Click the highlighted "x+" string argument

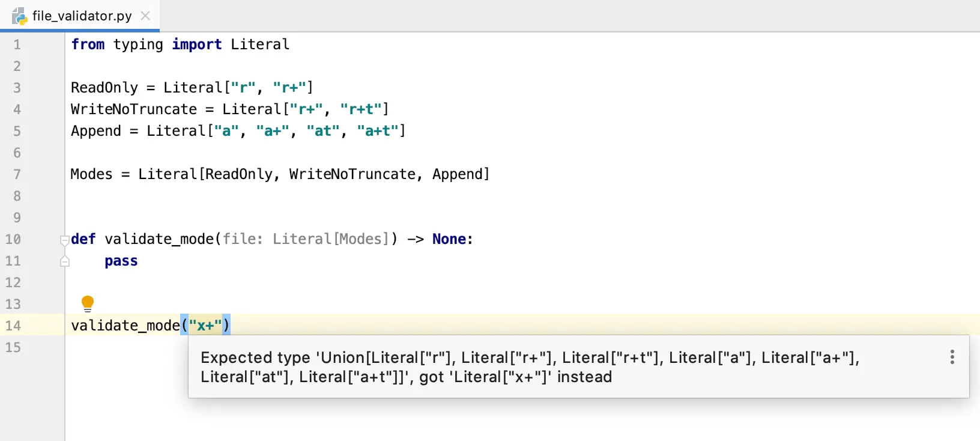point(205,326)
